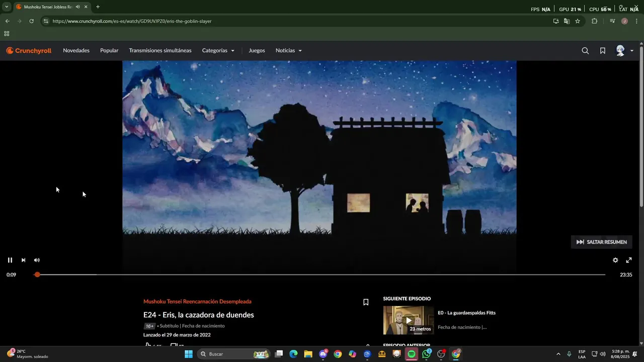Open Spotify from the taskbar
Viewport: 644px width, 362px height.
click(x=412, y=354)
